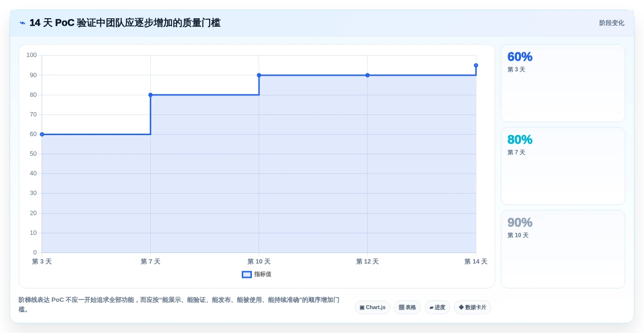Click the x-axis label 第 12 天

click(367, 262)
